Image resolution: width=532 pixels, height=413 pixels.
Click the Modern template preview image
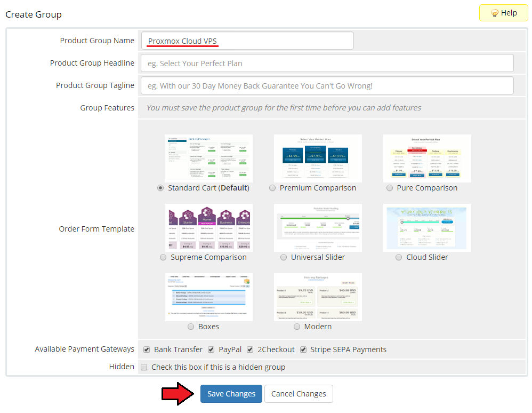318,297
